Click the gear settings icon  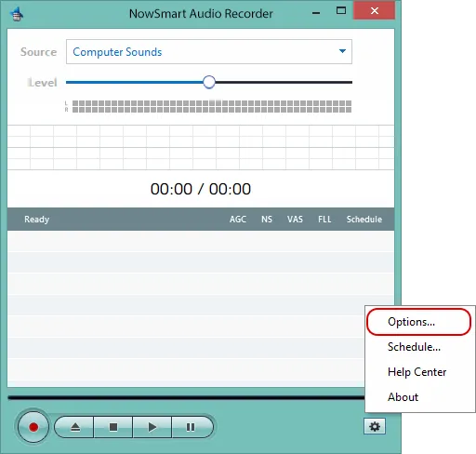pyautogui.click(x=375, y=426)
